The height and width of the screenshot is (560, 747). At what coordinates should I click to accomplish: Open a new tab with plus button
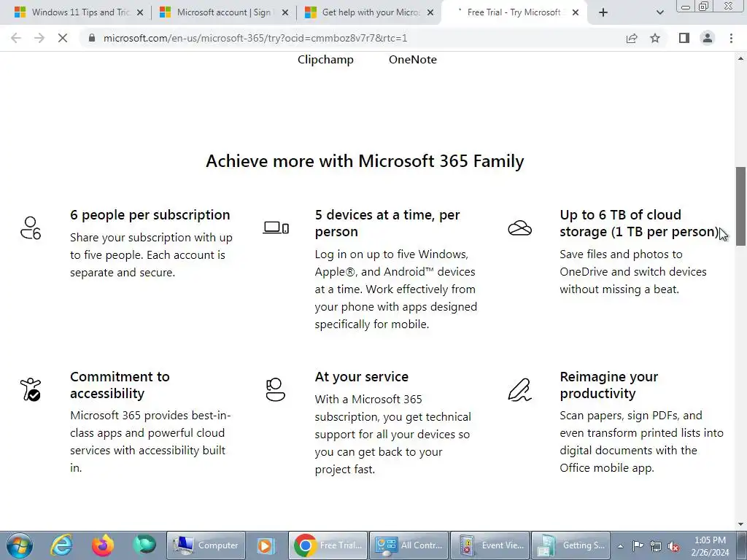603,12
